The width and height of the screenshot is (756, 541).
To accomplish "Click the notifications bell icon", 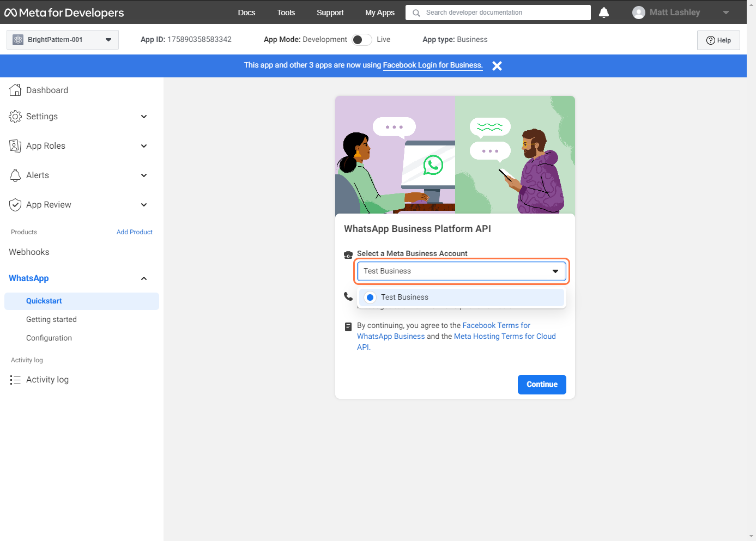I will 603,13.
